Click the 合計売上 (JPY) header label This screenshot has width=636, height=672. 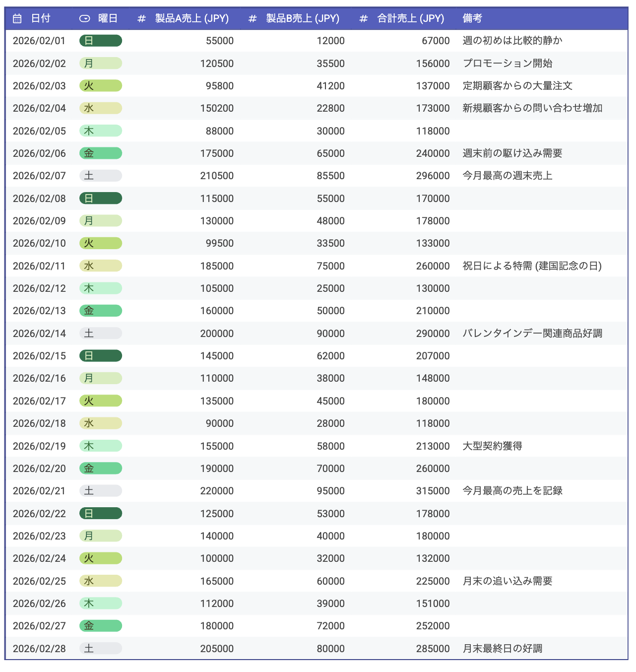click(412, 18)
